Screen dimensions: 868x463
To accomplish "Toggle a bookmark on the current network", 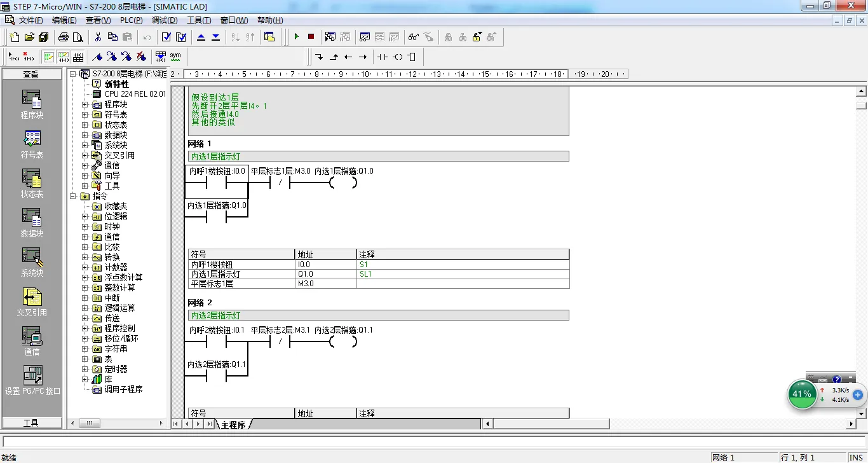I will click(x=97, y=57).
